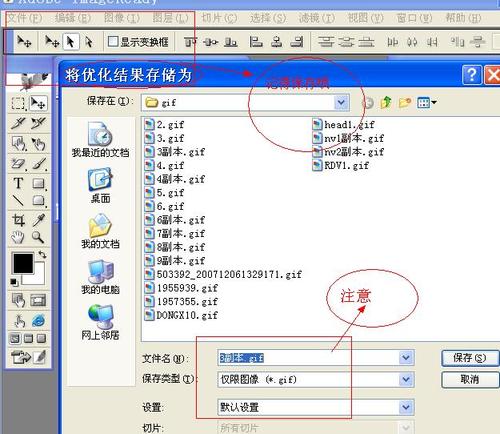Viewport: 500px width, 434px height.
Task: Select file 4.gif
Action: click(164, 165)
